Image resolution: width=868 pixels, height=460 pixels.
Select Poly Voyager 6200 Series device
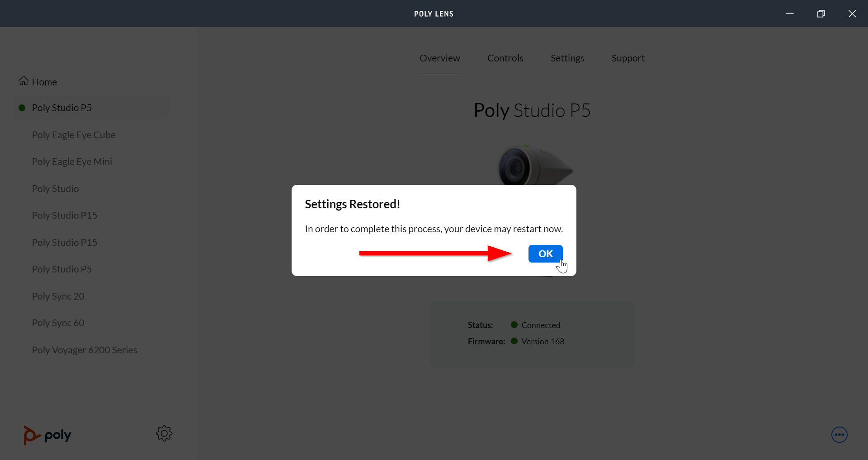point(84,349)
